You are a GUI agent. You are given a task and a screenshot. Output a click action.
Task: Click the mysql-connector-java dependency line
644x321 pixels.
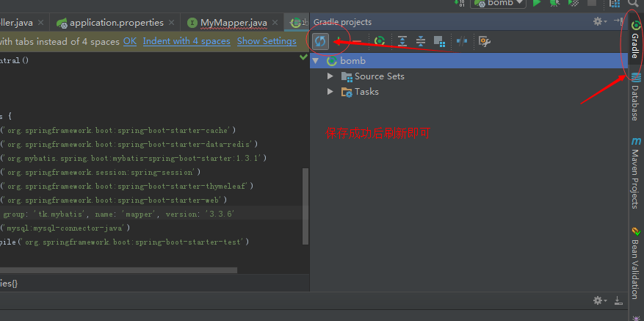(65, 228)
